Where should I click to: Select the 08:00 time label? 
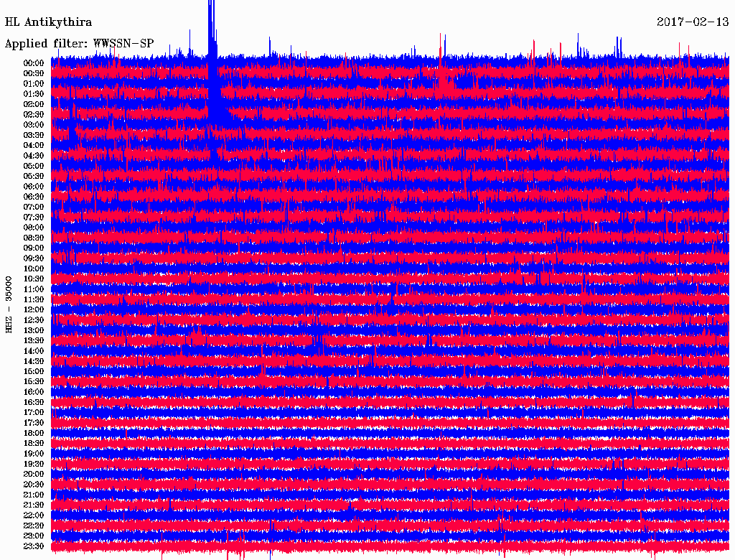tap(34, 228)
